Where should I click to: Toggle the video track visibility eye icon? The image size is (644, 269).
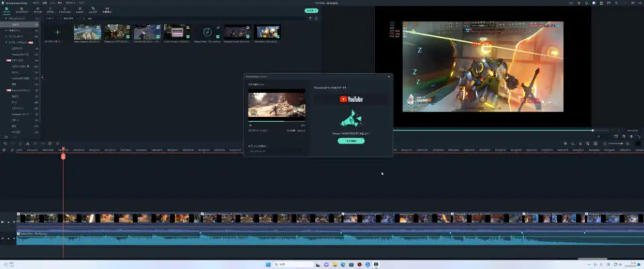pos(14,222)
